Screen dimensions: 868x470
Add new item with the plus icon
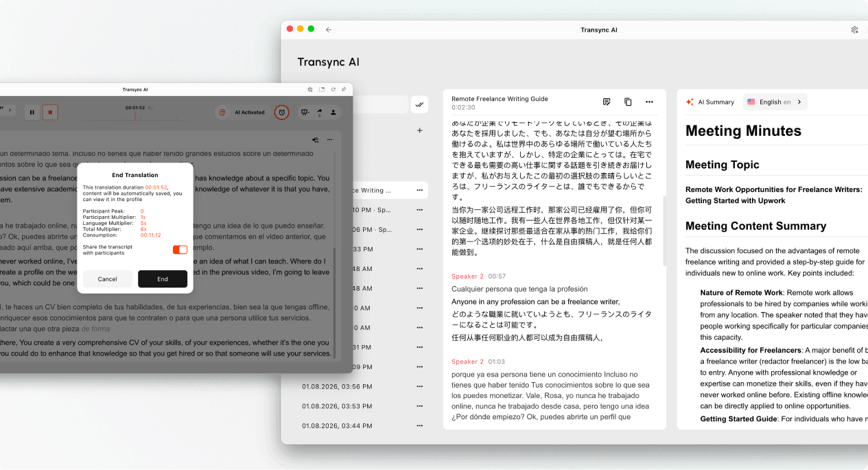[419, 130]
